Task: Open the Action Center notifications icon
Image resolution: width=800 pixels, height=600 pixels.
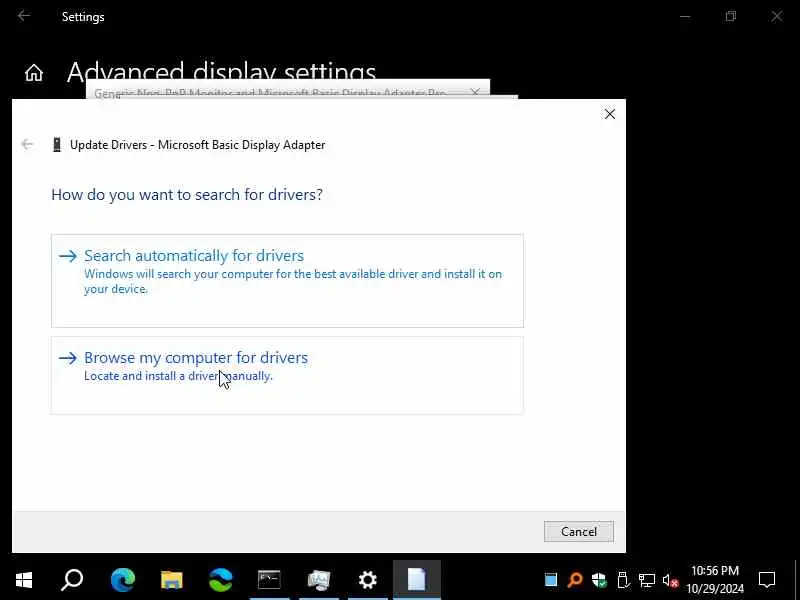Action: 767,580
